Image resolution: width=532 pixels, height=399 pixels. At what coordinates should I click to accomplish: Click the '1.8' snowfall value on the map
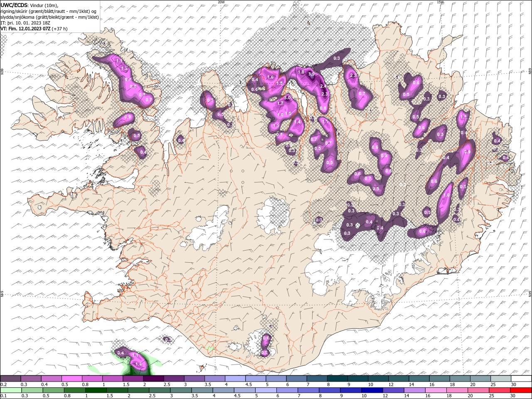(x=301, y=72)
